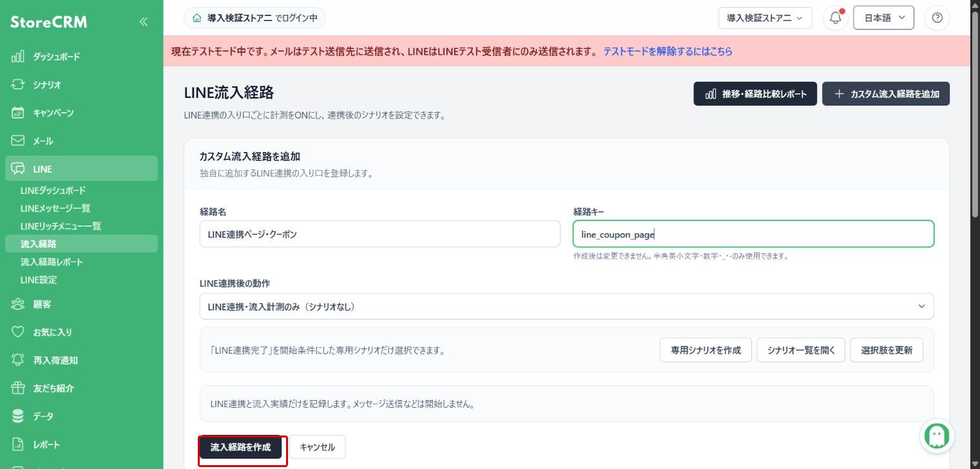Viewport: 980px width, 469px height.
Task: Click the 友だち紹介 gift icon
Action: click(18, 388)
